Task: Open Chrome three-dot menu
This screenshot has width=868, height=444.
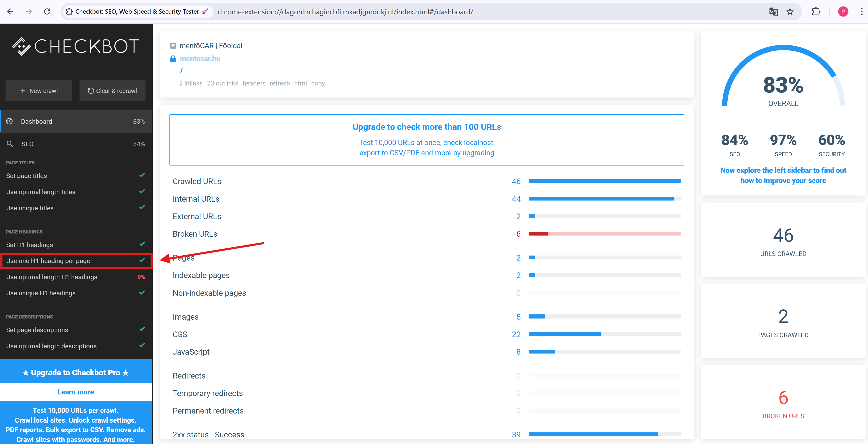Action: click(x=861, y=12)
